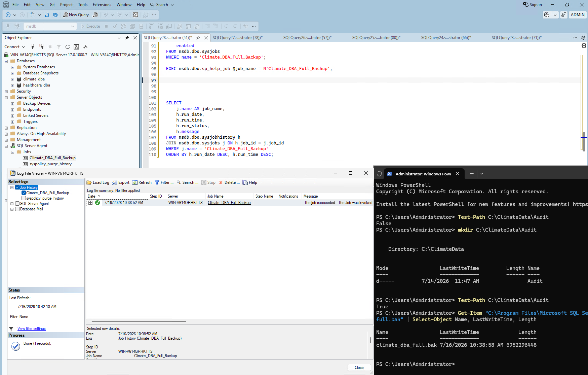Toggle the Object Explorer auto-hide pin
Screen dimensions: 588x375
[x=127, y=38]
